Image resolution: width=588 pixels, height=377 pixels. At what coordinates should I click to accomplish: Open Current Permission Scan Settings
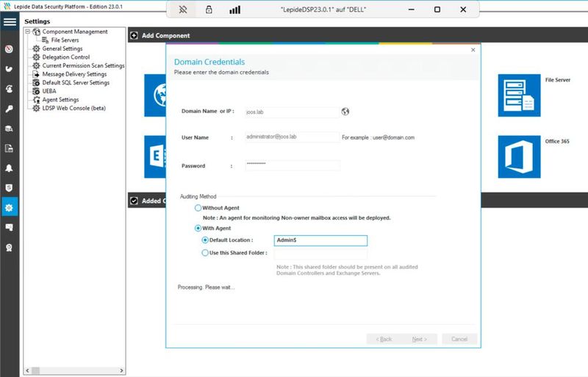[x=83, y=65]
